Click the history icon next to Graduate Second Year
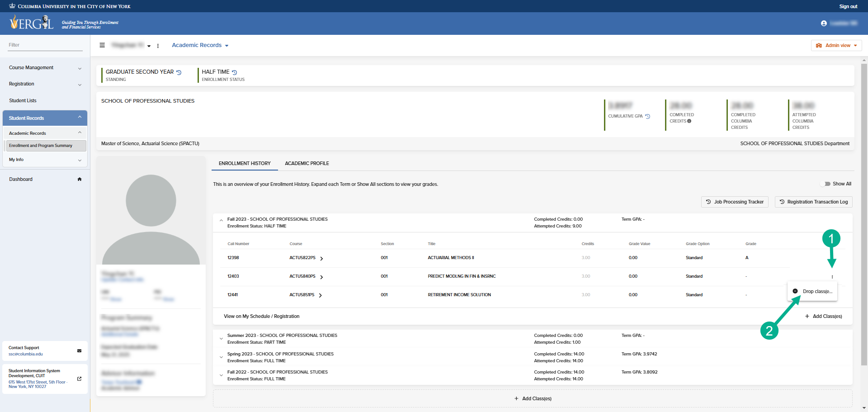 point(179,72)
